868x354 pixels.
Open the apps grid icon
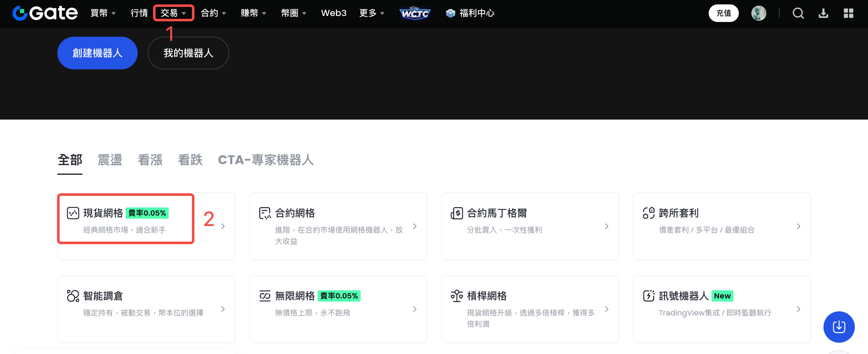[x=848, y=13]
